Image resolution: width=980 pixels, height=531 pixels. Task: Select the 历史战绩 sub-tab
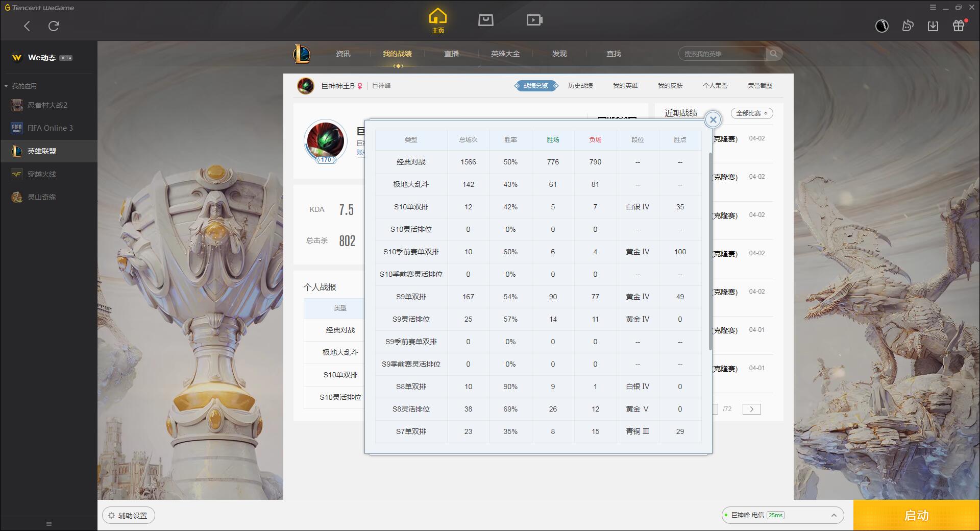pos(580,86)
